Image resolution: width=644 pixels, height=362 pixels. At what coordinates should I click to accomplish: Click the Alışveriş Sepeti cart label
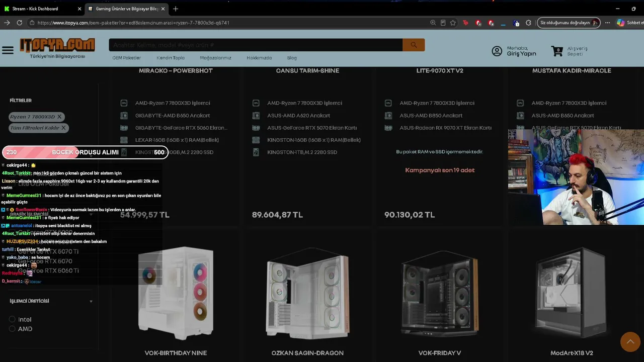pos(578,51)
